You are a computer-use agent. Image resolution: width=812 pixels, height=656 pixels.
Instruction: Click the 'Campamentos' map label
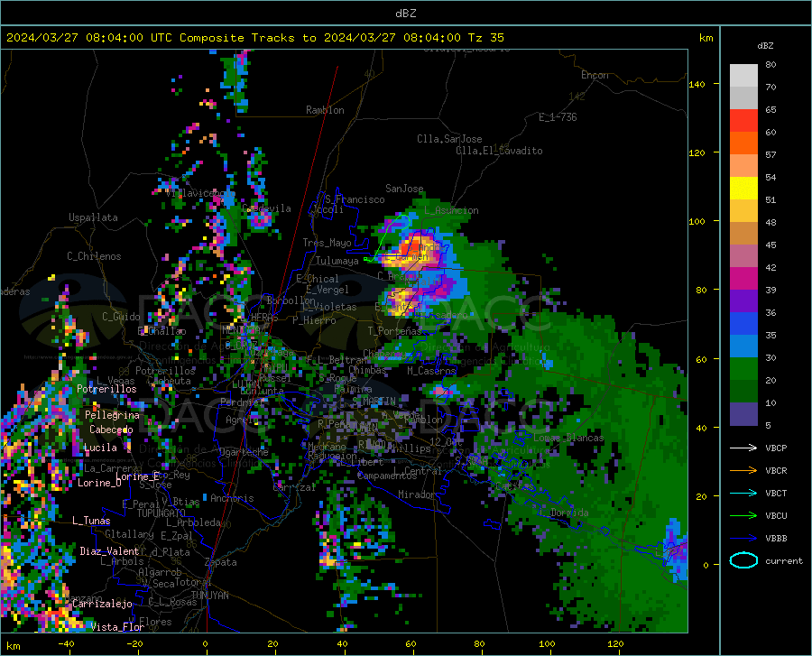point(387,476)
